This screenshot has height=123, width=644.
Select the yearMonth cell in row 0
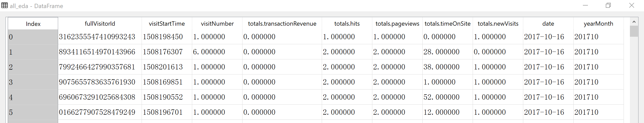pyautogui.click(x=598, y=37)
